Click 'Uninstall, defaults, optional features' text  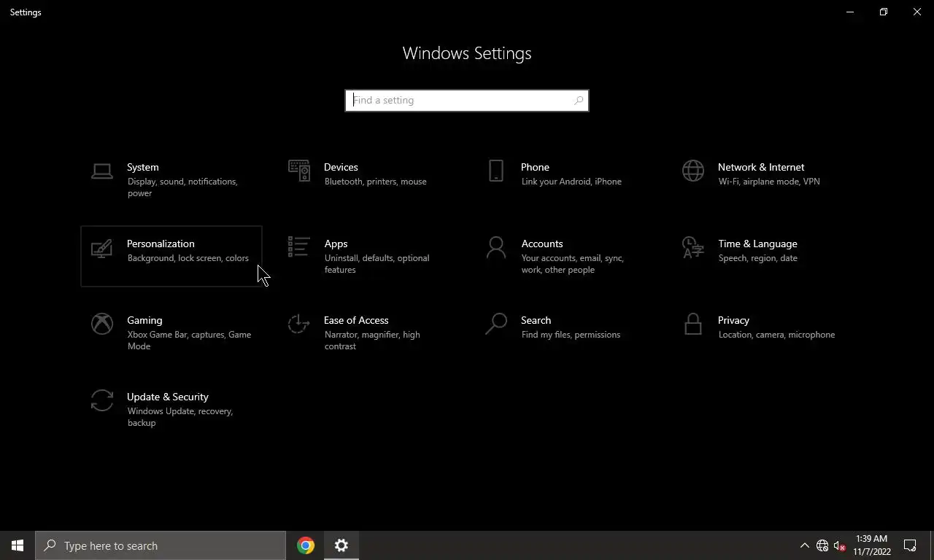click(x=377, y=264)
